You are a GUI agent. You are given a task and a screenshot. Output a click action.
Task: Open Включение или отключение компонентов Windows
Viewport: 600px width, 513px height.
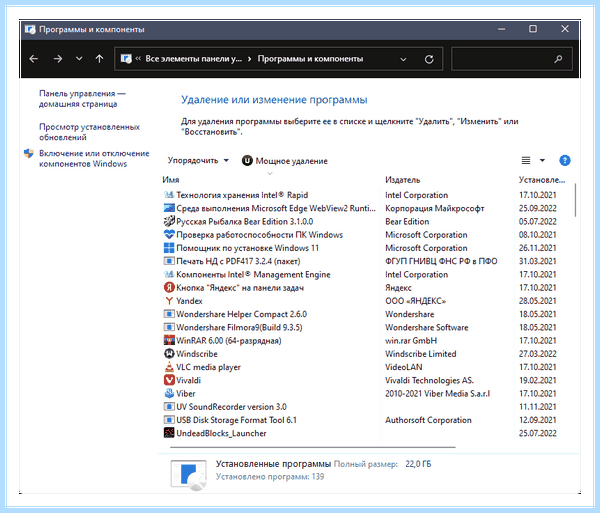pyautogui.click(x=94, y=158)
